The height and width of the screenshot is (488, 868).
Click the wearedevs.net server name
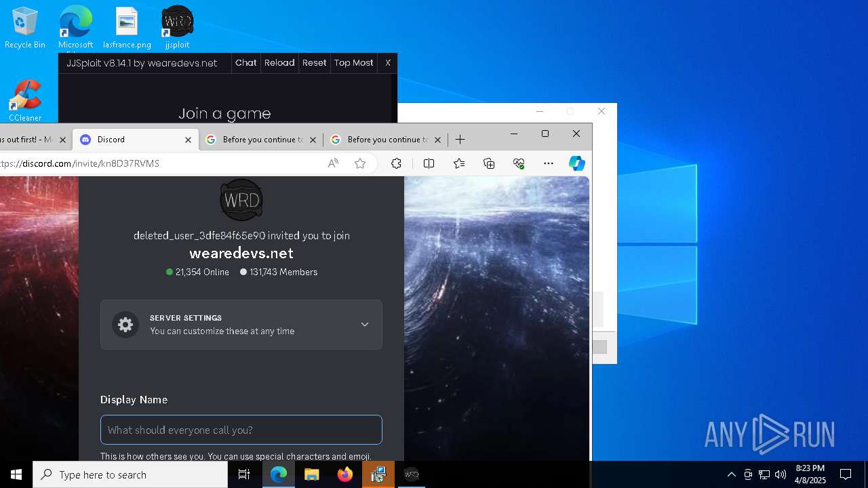tap(241, 253)
